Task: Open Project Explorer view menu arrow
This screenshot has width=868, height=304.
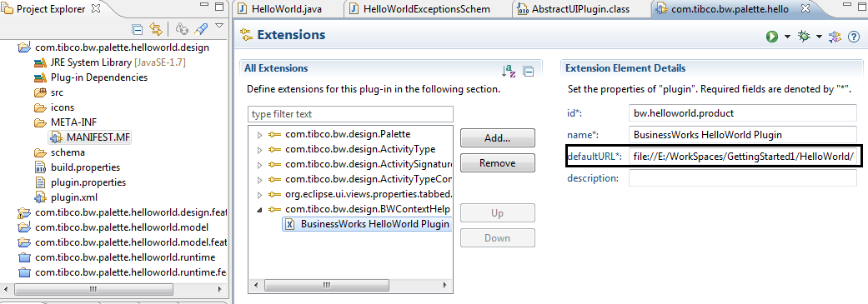Action: click(219, 26)
